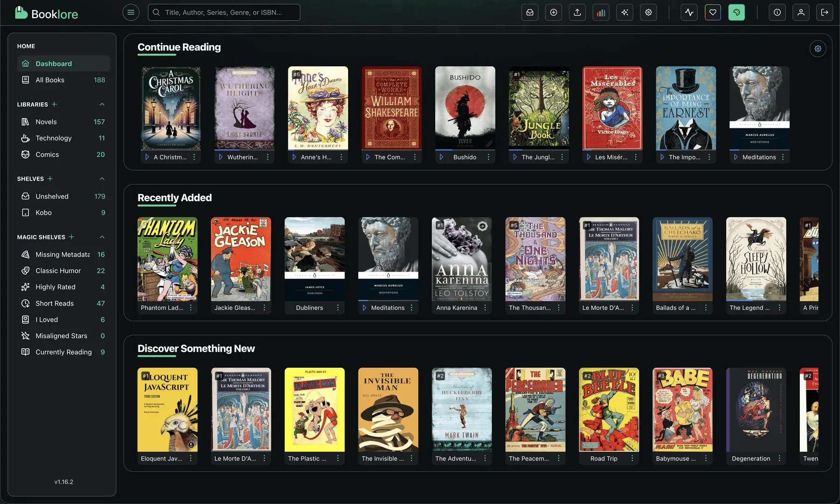Click the logout arrow icon

[x=825, y=13]
